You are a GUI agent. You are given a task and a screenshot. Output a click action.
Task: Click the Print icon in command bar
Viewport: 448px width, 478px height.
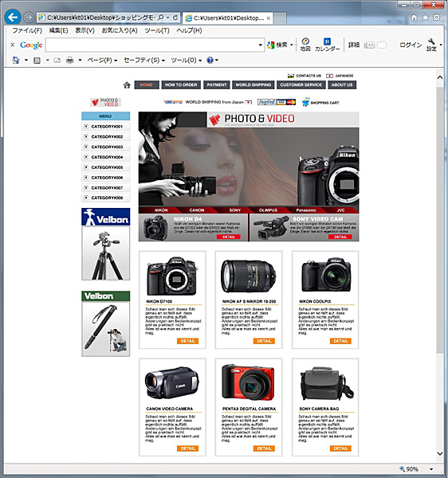coord(70,61)
